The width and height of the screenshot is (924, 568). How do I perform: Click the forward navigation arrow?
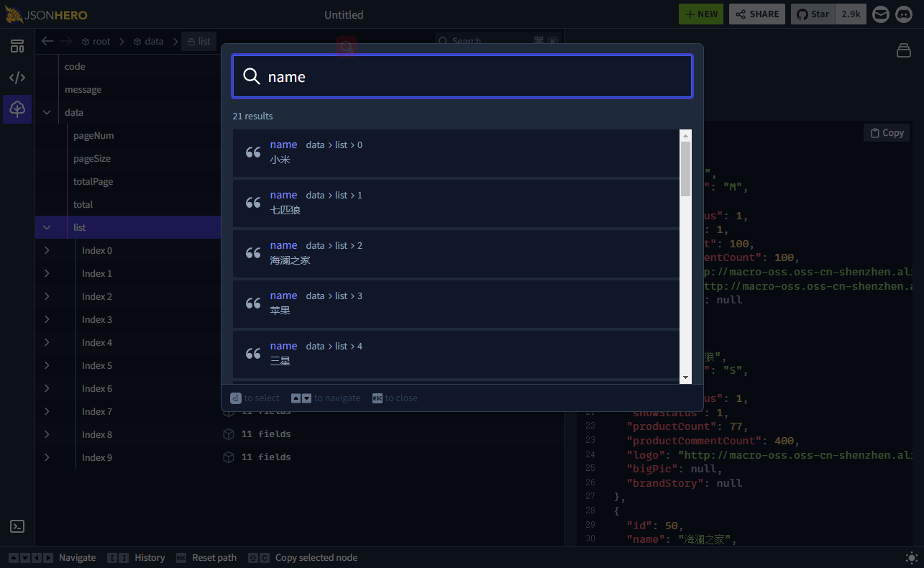pyautogui.click(x=66, y=41)
